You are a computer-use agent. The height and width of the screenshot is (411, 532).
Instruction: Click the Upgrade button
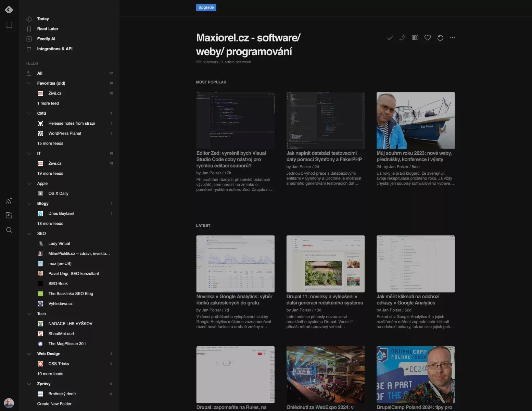(206, 8)
